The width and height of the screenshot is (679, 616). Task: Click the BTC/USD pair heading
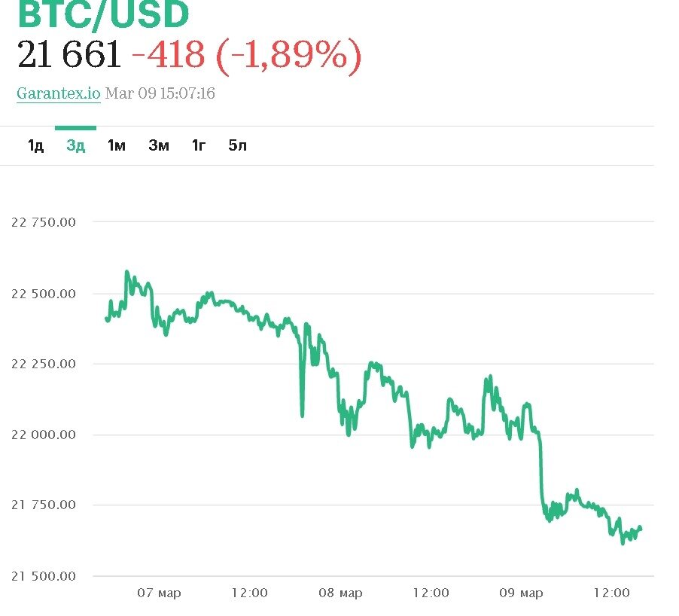click(x=103, y=14)
